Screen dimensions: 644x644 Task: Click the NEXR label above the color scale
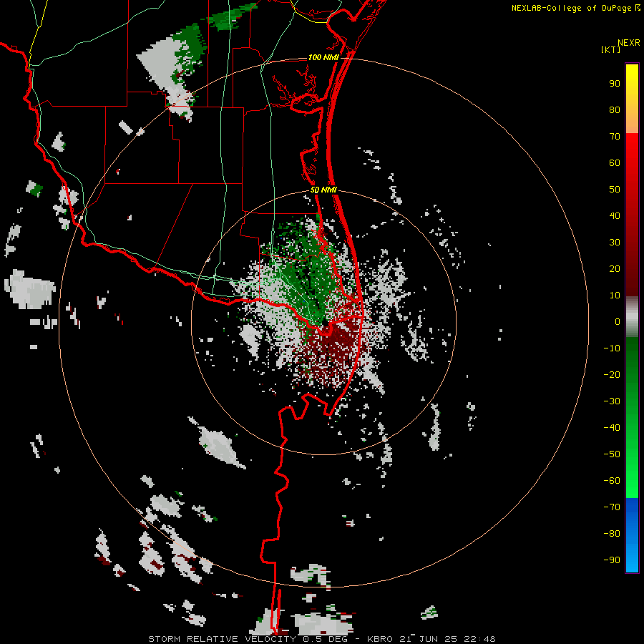[x=629, y=43]
